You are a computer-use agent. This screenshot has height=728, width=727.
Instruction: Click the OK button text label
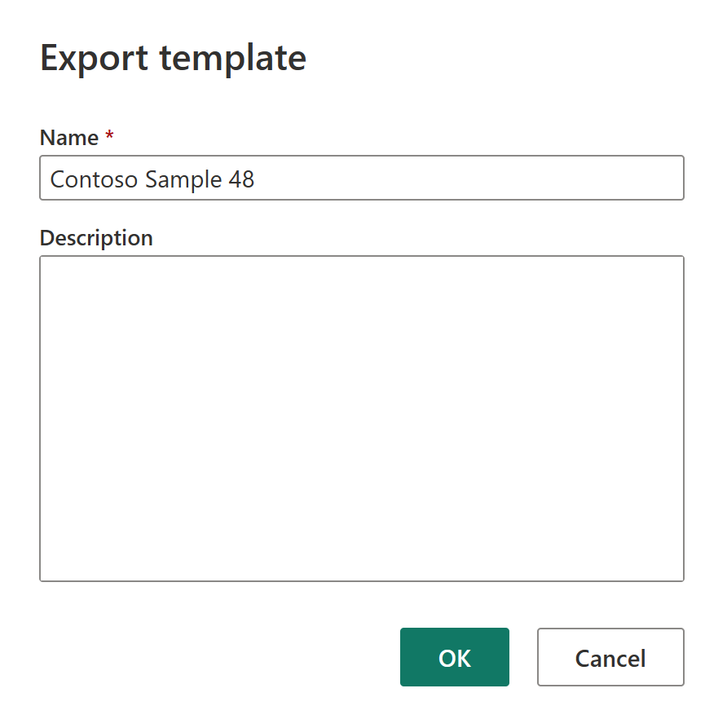pos(454,657)
